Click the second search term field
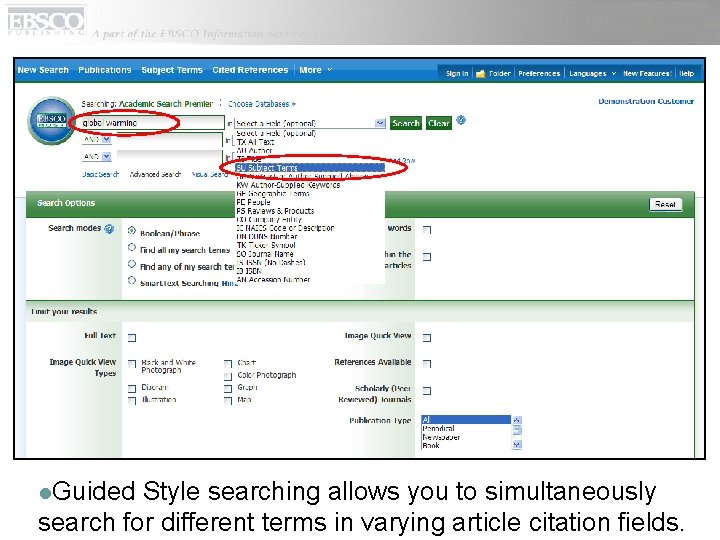 169,140
